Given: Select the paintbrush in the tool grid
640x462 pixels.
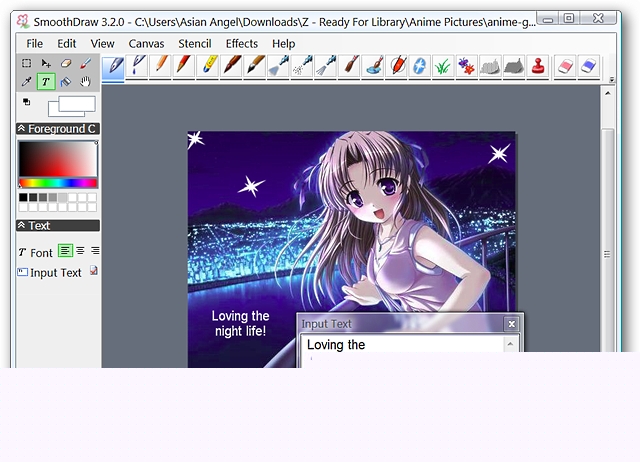Looking at the screenshot, I should pos(85,63).
